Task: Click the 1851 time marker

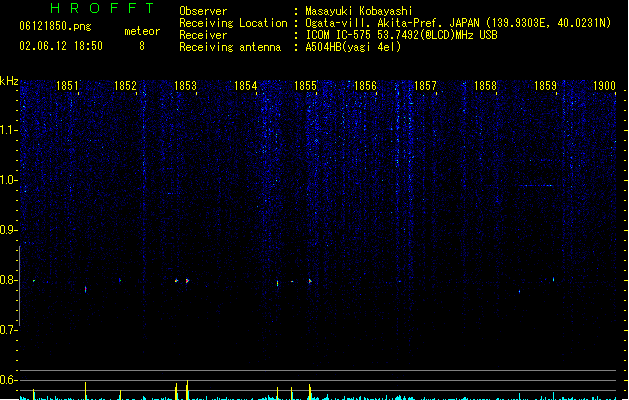Action: click(x=67, y=86)
